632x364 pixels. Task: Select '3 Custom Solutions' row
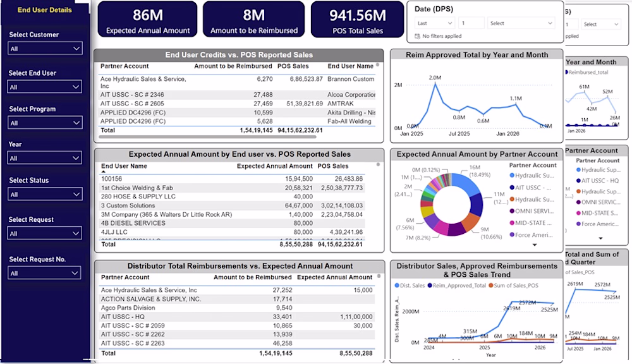click(x=232, y=205)
